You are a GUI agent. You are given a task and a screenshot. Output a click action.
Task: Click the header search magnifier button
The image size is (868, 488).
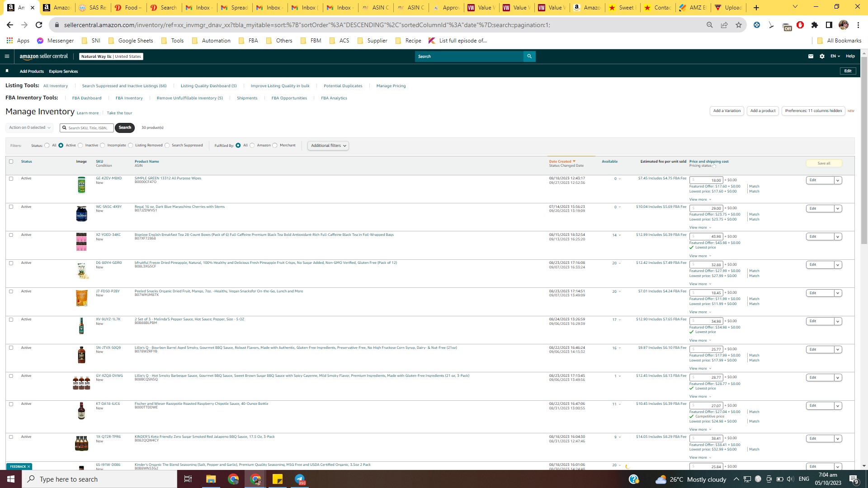529,56
